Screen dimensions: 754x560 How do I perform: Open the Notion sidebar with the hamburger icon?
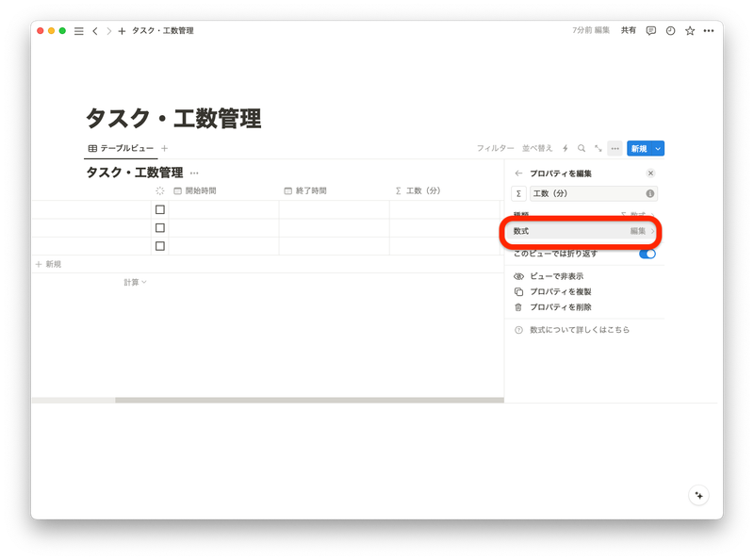[78, 30]
